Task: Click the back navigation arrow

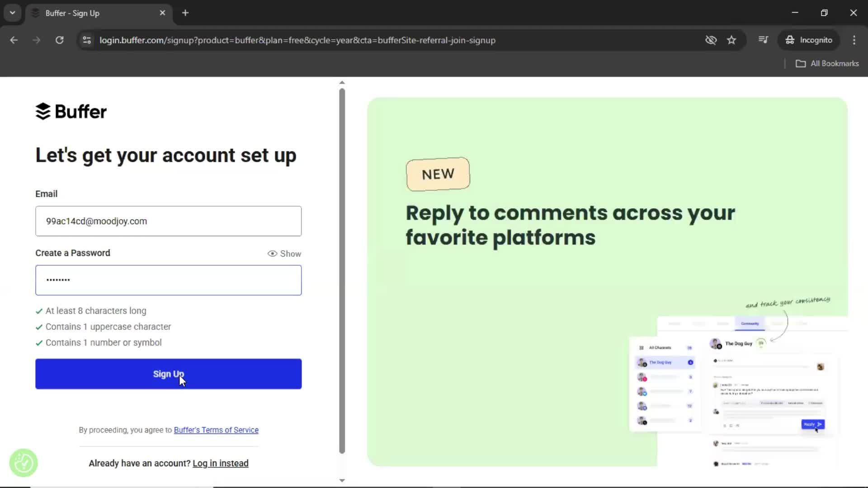Action: (14, 40)
